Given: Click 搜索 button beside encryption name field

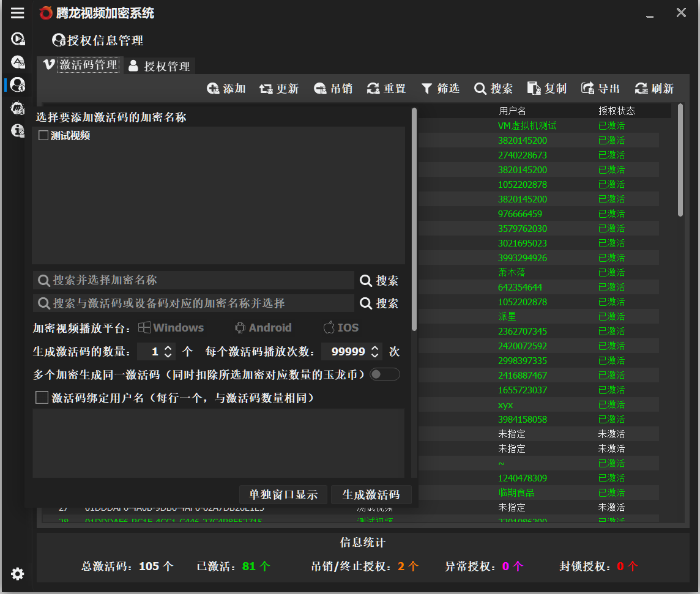Looking at the screenshot, I should [x=379, y=280].
